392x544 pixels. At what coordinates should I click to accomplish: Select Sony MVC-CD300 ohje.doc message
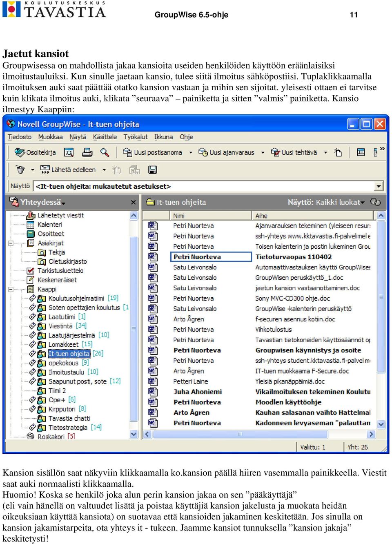coord(292,298)
